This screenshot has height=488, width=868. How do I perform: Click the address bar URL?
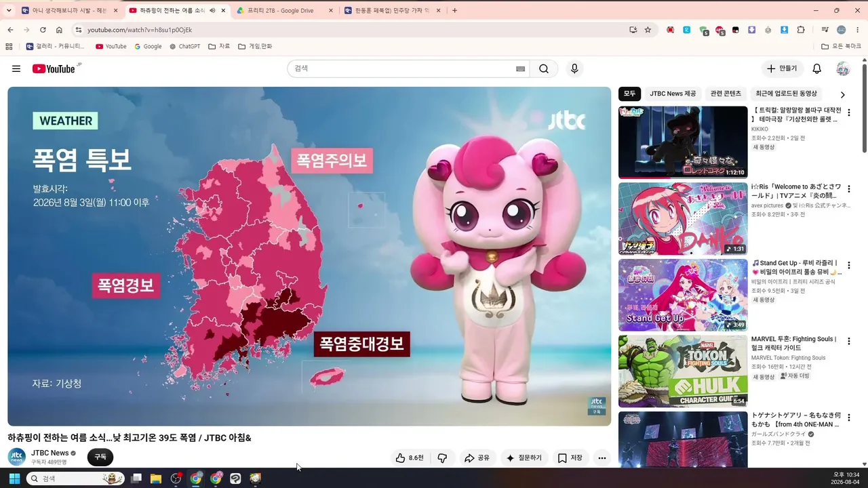click(140, 30)
